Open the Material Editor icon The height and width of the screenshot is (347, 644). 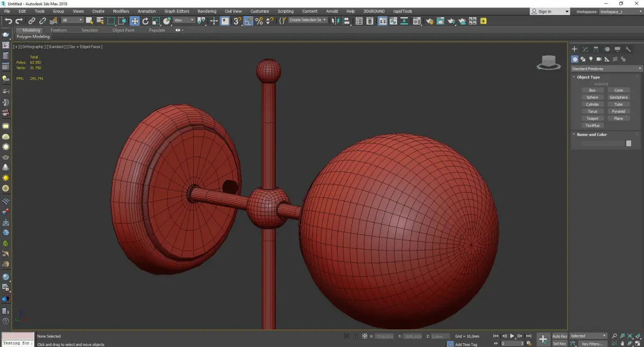click(x=417, y=20)
